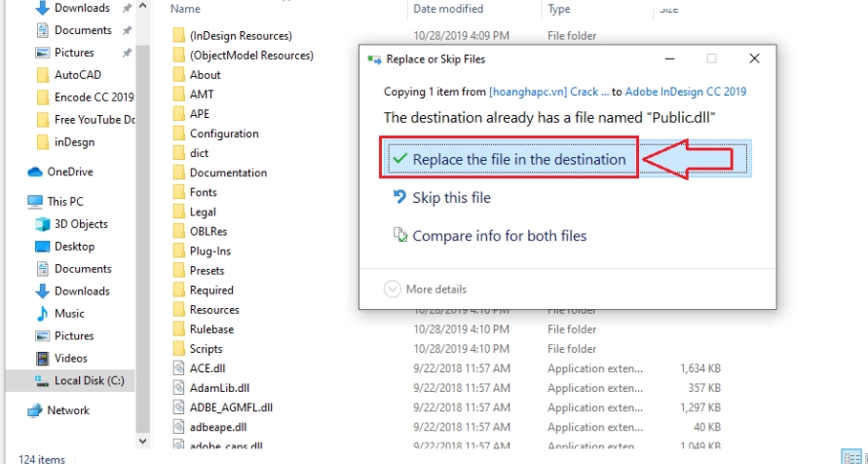The width and height of the screenshot is (868, 464).
Task: Open the Plug-Ins folder
Action: tap(209, 251)
